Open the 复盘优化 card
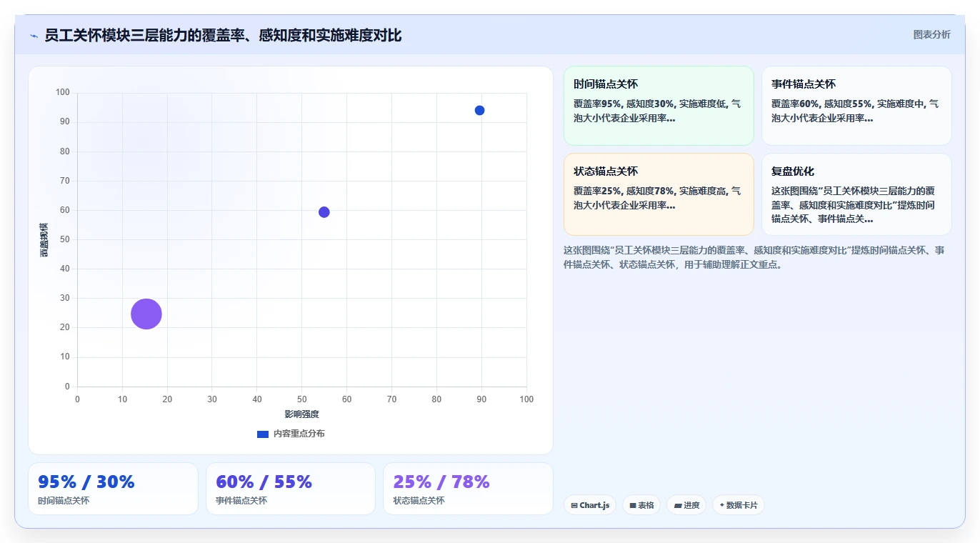 click(856, 194)
